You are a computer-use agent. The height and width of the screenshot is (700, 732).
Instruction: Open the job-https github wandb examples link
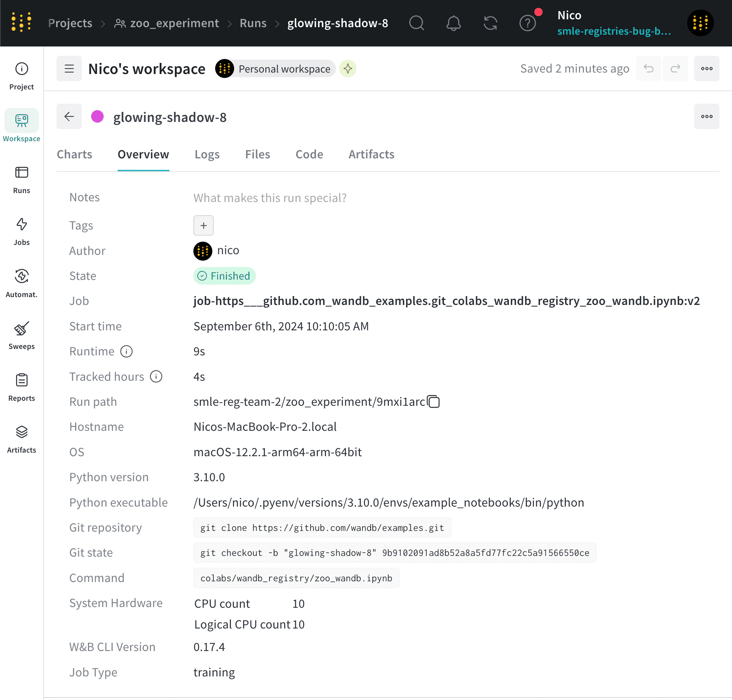(446, 301)
